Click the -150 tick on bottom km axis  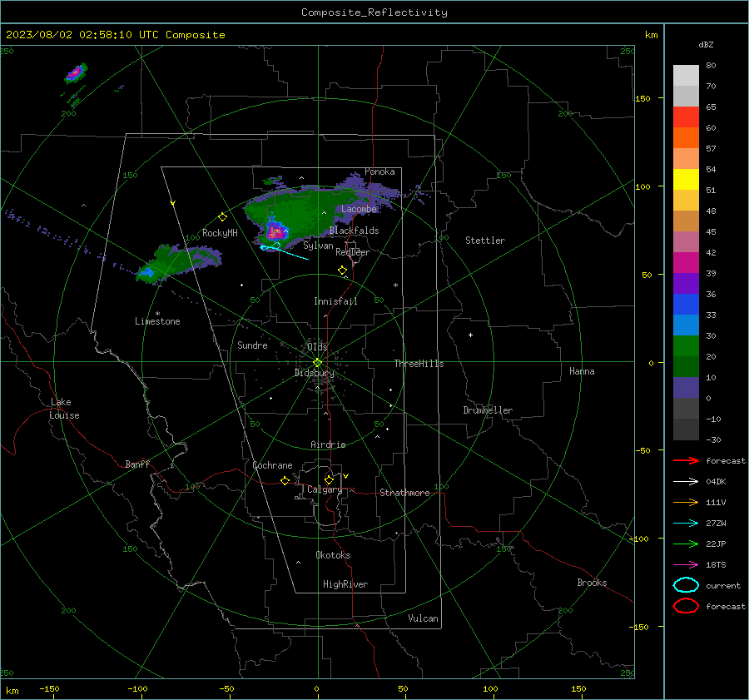coord(49,689)
